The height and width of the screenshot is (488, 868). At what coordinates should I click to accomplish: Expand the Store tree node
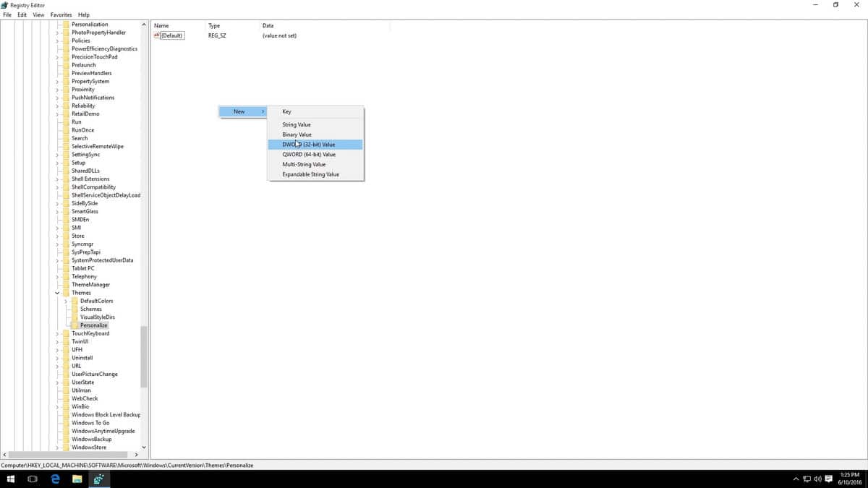pos(57,236)
